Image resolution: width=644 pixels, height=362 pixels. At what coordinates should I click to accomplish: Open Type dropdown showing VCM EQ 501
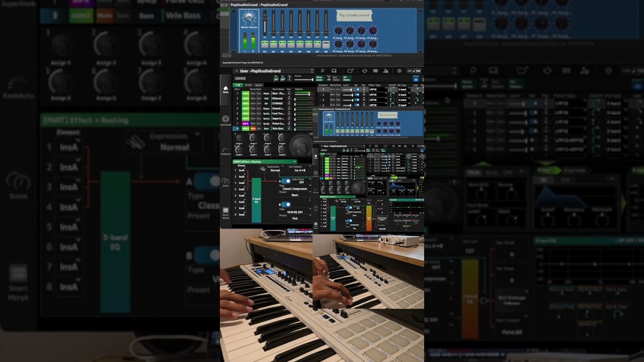tap(295, 211)
